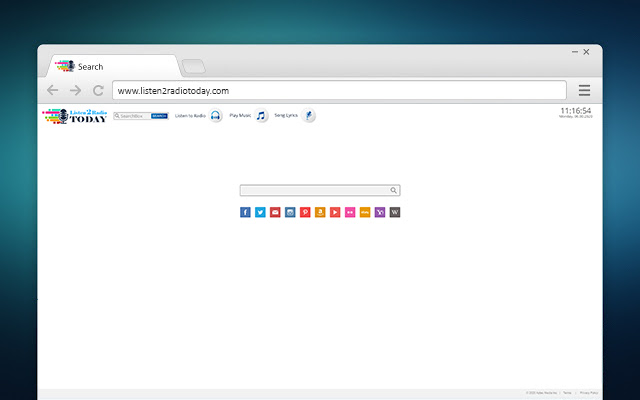Open the Wikipedia W shortcut icon
The image size is (640, 400).
pos(395,212)
